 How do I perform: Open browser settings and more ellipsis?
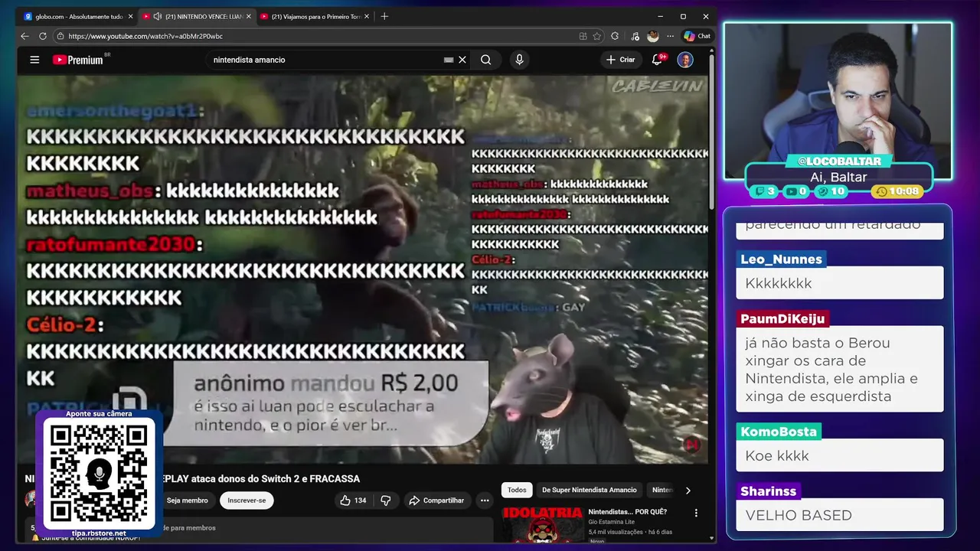coord(671,36)
